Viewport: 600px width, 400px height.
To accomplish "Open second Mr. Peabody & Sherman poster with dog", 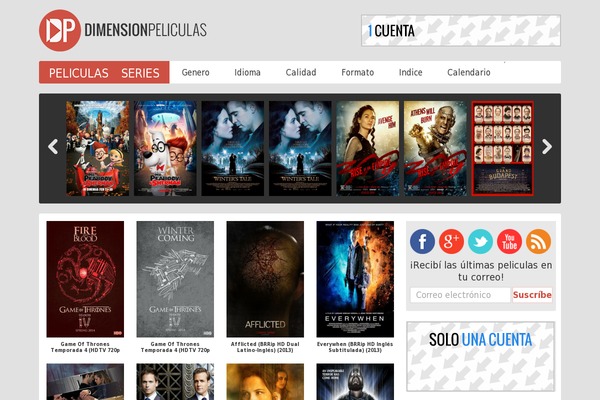I will click(165, 149).
